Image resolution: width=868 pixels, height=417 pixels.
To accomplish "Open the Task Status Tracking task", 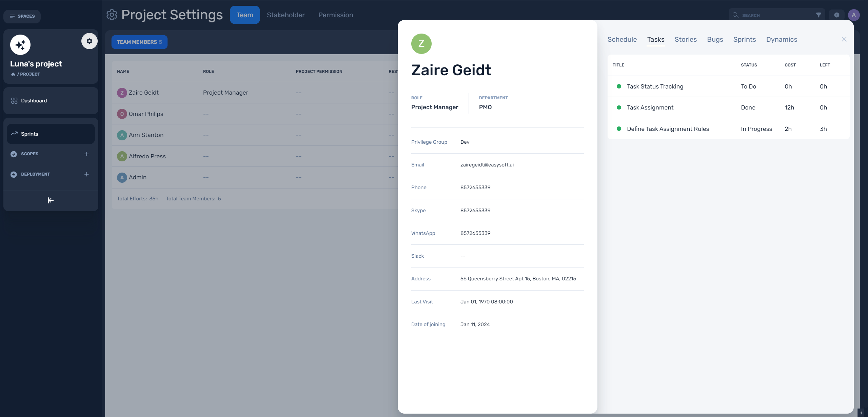I will tap(655, 86).
